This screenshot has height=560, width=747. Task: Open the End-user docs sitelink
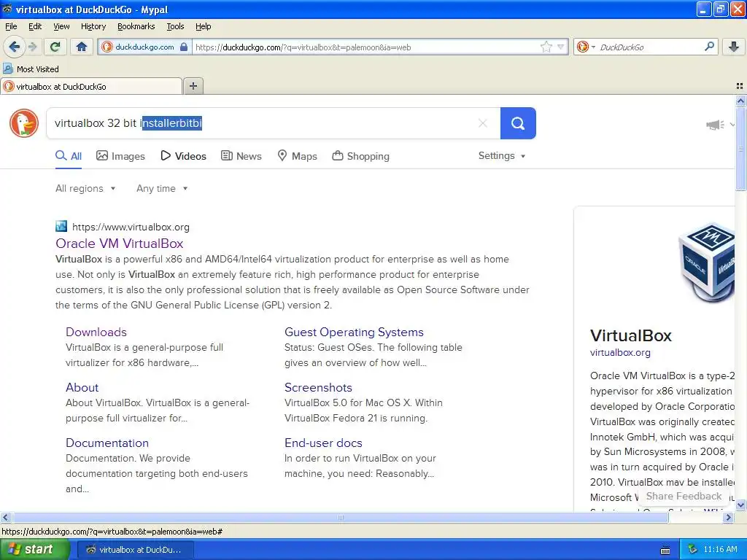coord(323,443)
